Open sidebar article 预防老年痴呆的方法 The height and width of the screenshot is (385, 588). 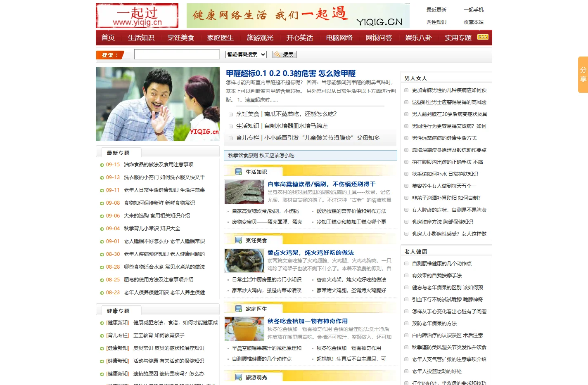pyautogui.click(x=434, y=323)
